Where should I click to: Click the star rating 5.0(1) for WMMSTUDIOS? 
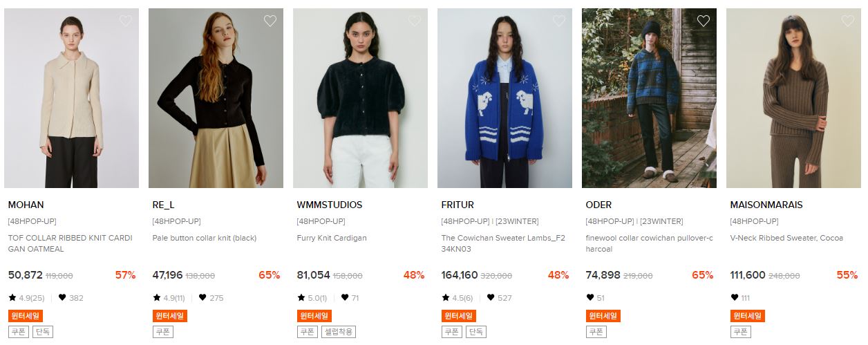(312, 298)
